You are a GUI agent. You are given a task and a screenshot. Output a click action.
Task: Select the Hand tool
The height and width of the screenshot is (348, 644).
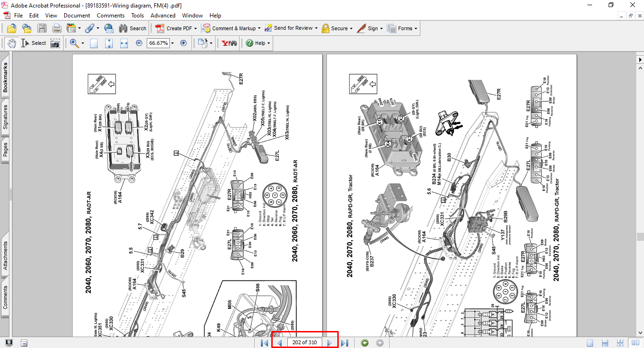click(11, 43)
